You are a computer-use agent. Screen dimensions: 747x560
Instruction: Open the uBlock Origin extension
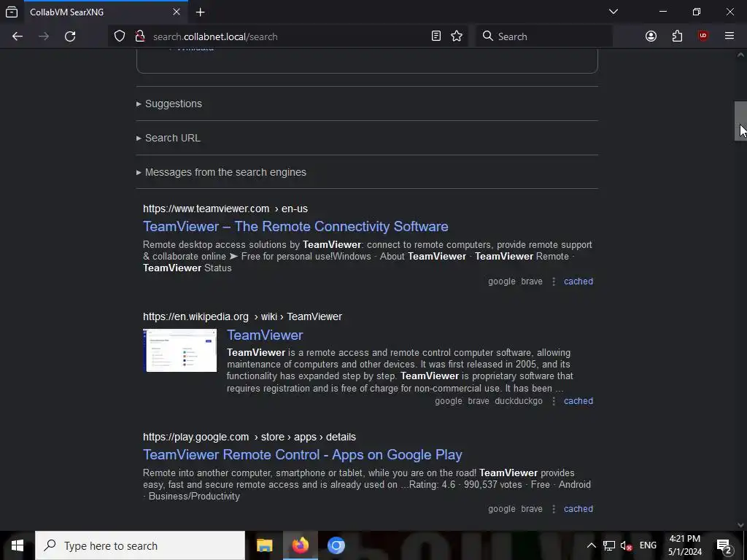[x=703, y=36]
